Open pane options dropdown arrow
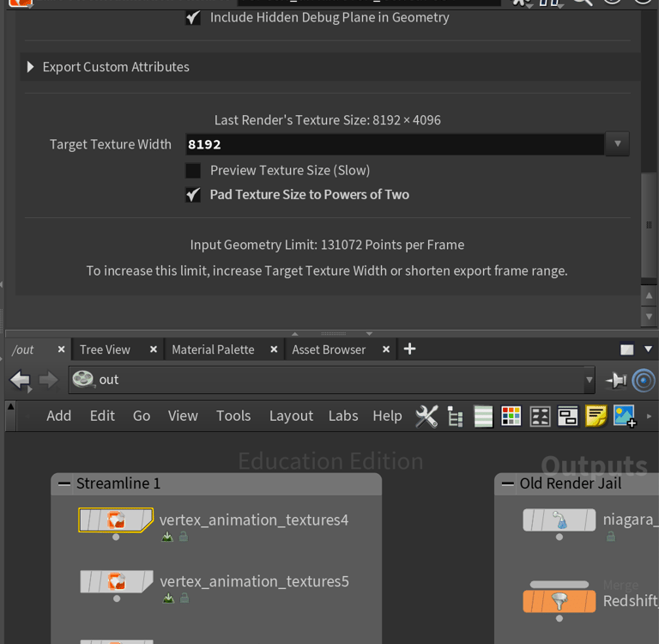This screenshot has height=644, width=659. pos(648,349)
